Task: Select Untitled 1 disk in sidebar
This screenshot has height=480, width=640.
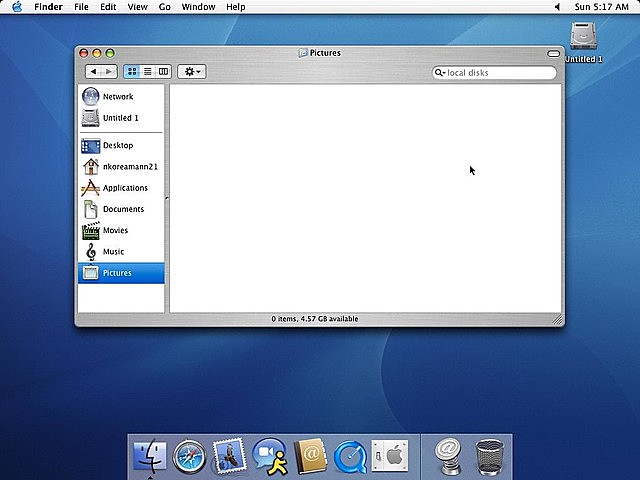Action: coord(121,118)
